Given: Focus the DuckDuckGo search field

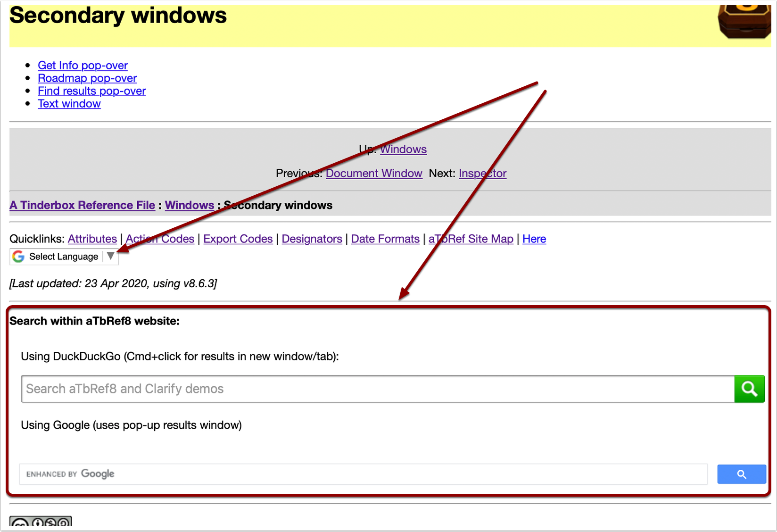Looking at the screenshot, I should [378, 389].
